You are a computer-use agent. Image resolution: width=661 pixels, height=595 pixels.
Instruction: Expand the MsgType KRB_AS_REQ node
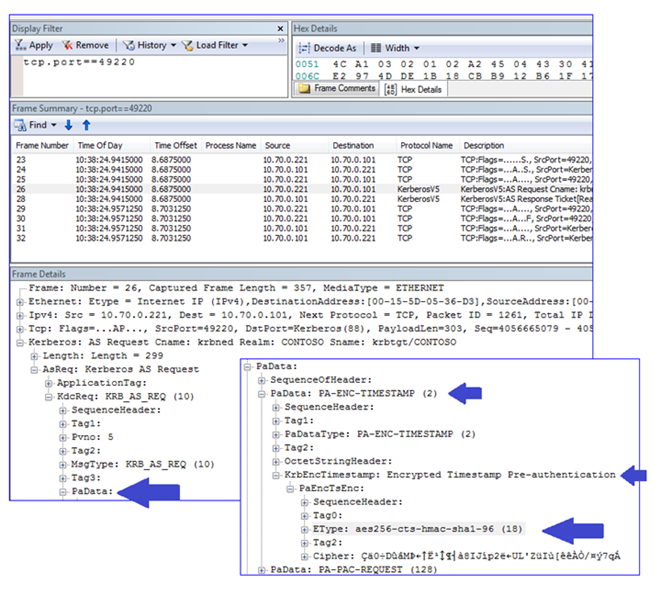coord(63,465)
